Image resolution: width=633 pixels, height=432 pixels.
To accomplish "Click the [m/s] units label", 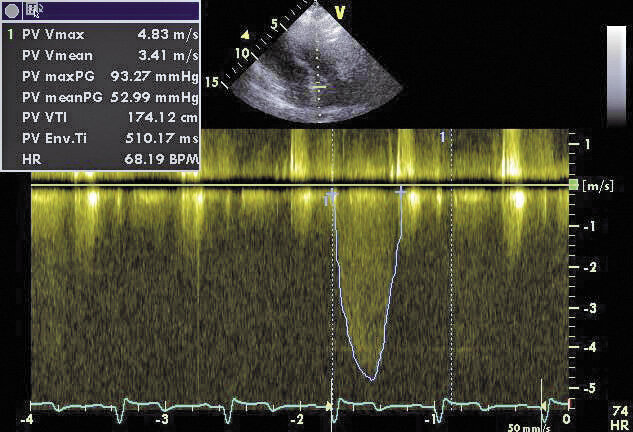I will pyautogui.click(x=598, y=186).
